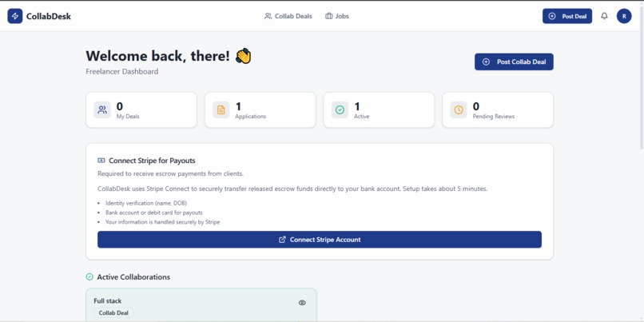
Task: Click the CollabDesk brand name
Action: click(x=49, y=17)
